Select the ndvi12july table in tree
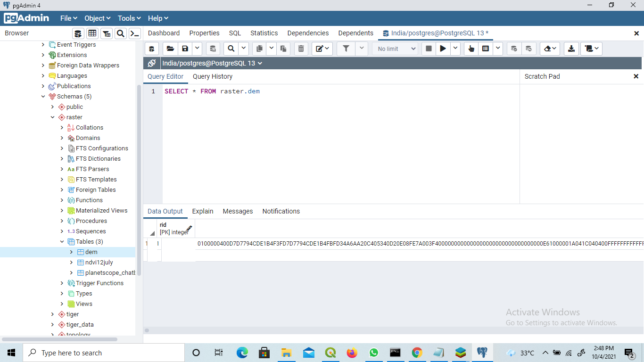 tap(99, 263)
